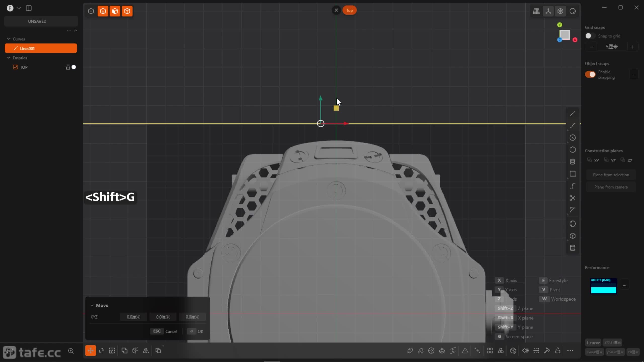This screenshot has width=644, height=362.
Task: Select the line tool in right toolbar
Action: click(x=572, y=114)
